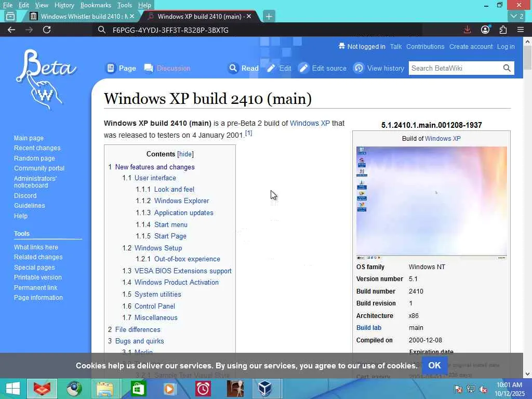532x399 pixels.
Task: Jump to the Control Panel contents entry
Action: point(155,306)
